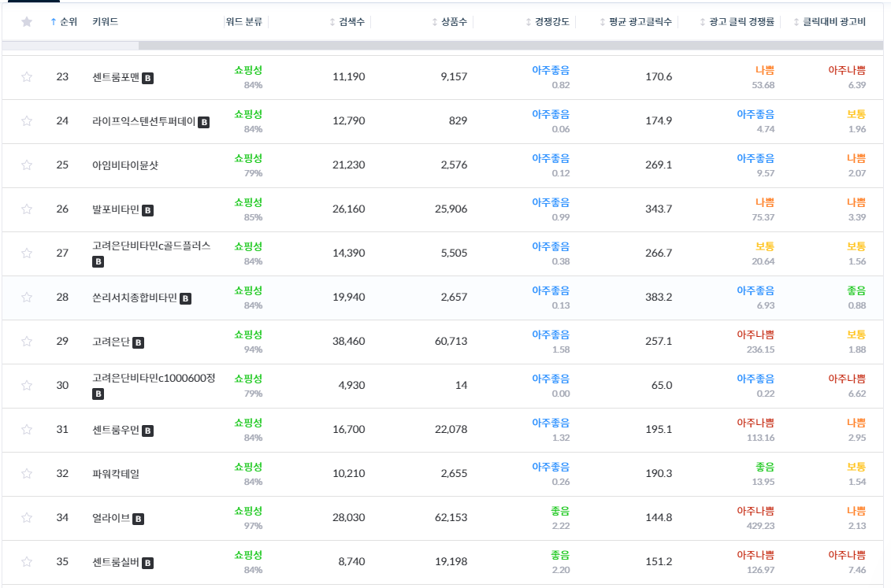Open keyword 센트룸포맨
This screenshot has height=588, width=891.
click(x=116, y=76)
